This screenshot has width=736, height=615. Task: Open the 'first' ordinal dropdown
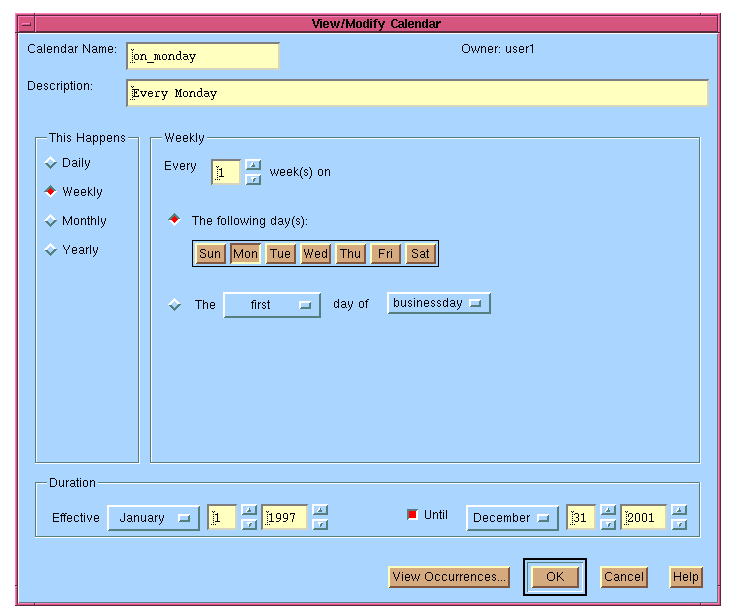point(272,305)
